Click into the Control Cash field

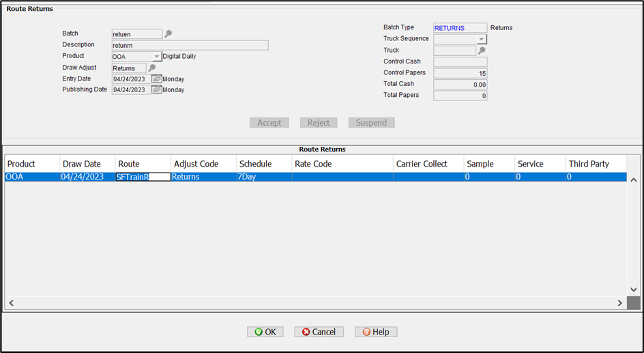460,62
